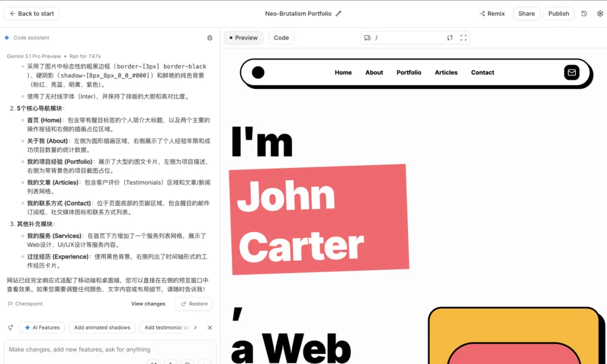This screenshot has width=607, height=364.
Task: Click the John Carter pink heading
Action: tap(319, 219)
